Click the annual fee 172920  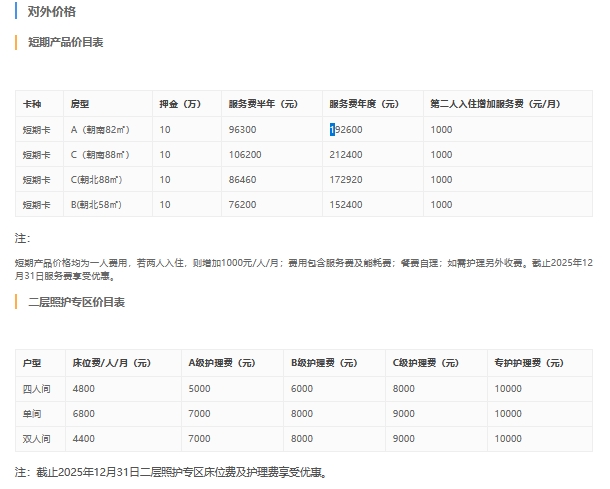click(346, 179)
